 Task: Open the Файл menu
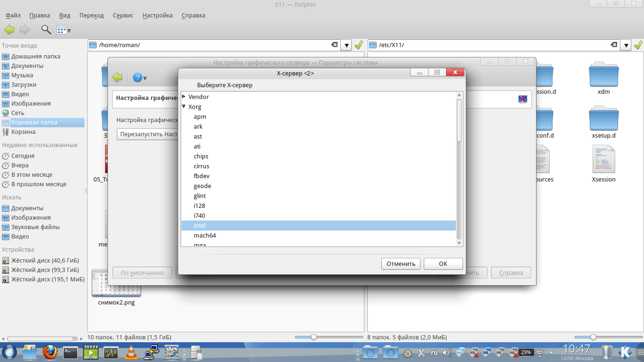[13, 16]
